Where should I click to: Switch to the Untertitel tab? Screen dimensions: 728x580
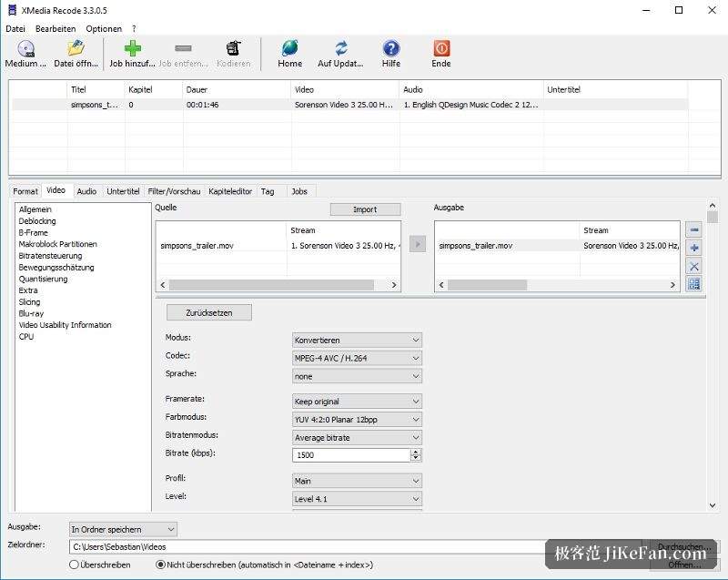(x=123, y=191)
